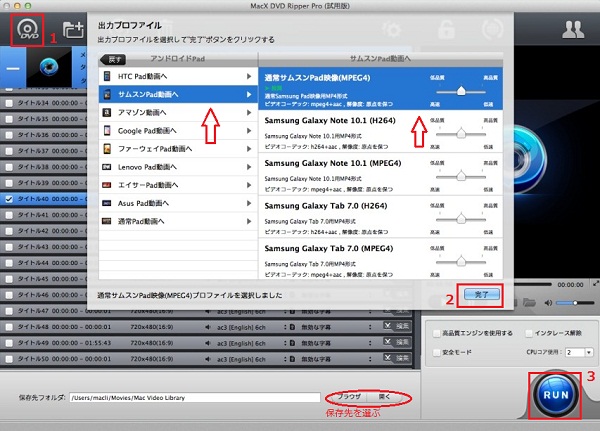Expand the Google Pad動画へ arrow

pos(249,131)
